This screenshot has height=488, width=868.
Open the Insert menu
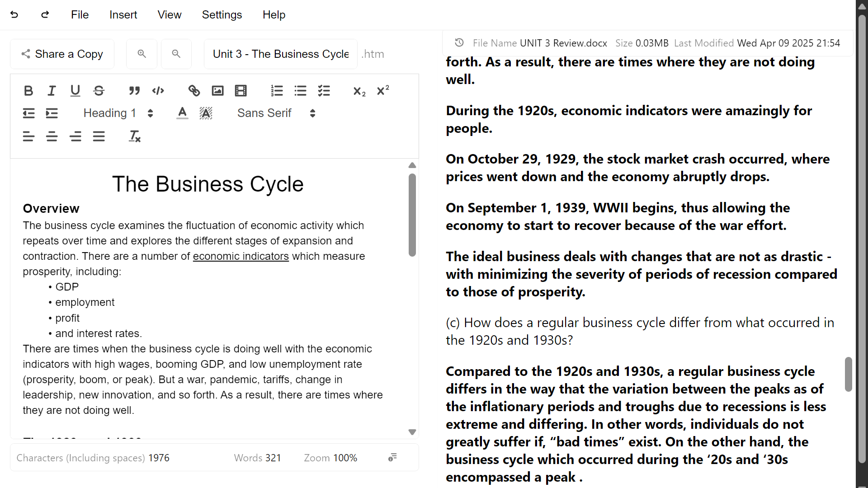pos(123,14)
